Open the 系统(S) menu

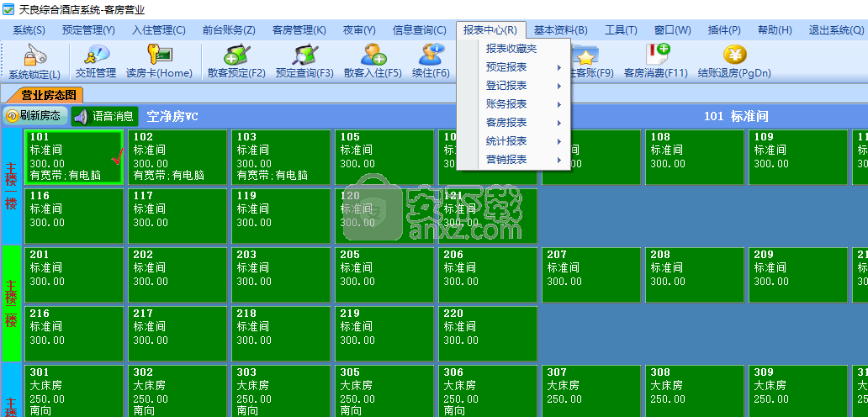tap(29, 30)
